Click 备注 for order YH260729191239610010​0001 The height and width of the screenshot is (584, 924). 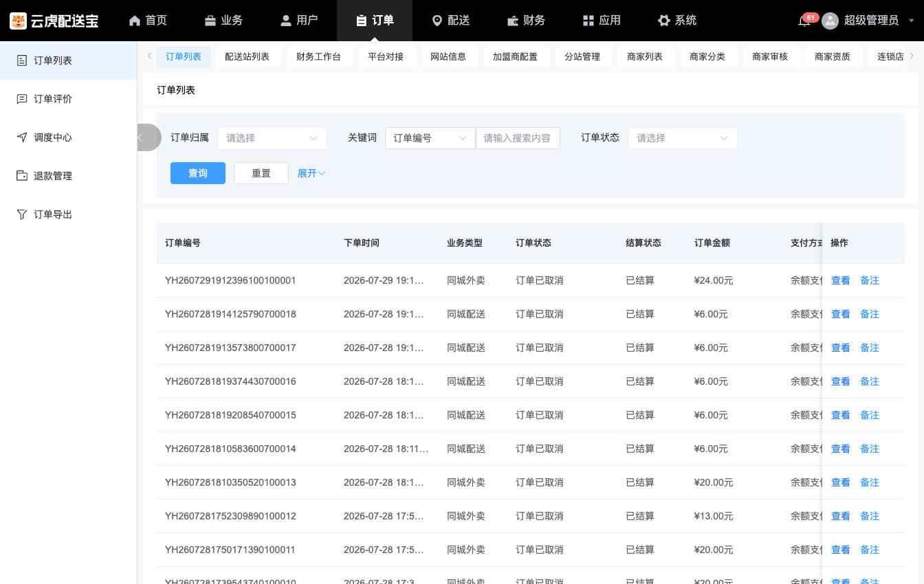pyautogui.click(x=870, y=280)
